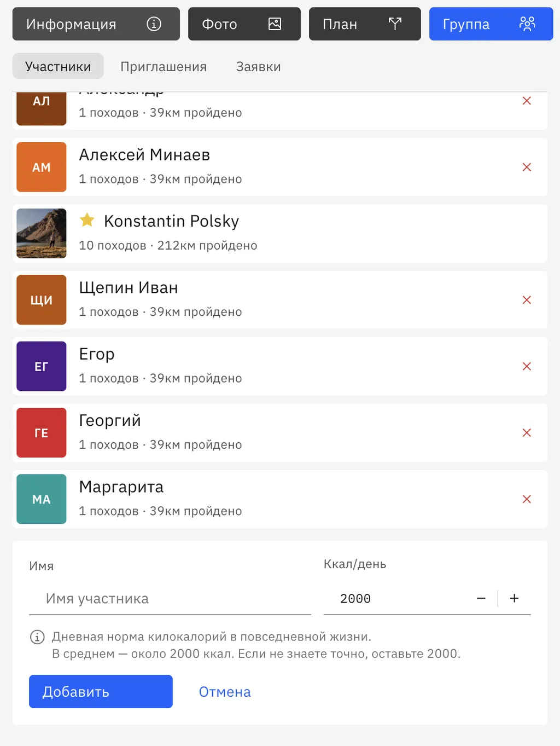This screenshot has height=746, width=560.
Task: Click the info icon beside the calorie hint
Action: click(x=37, y=637)
